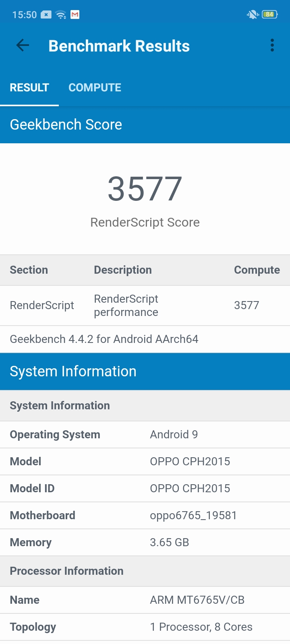This screenshot has width=290, height=644.
Task: Tap the blue System Information banner
Action: click(x=145, y=372)
